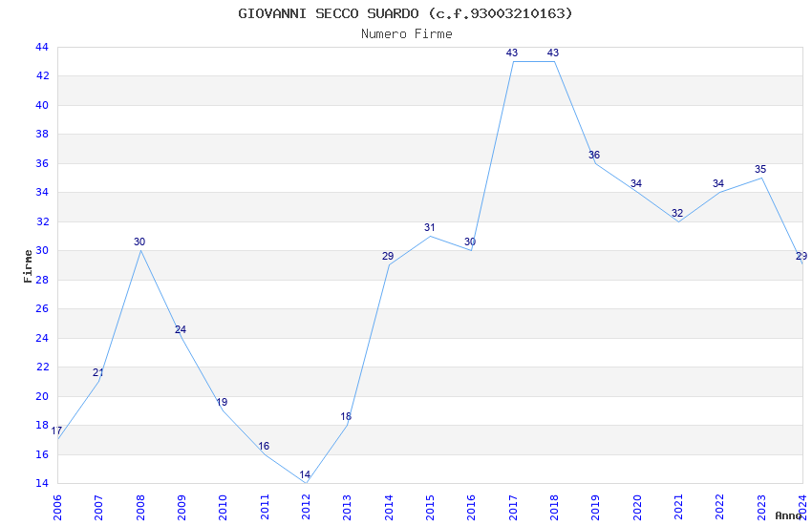Click the Firme y-axis label
812x525 pixels.
click(28, 266)
